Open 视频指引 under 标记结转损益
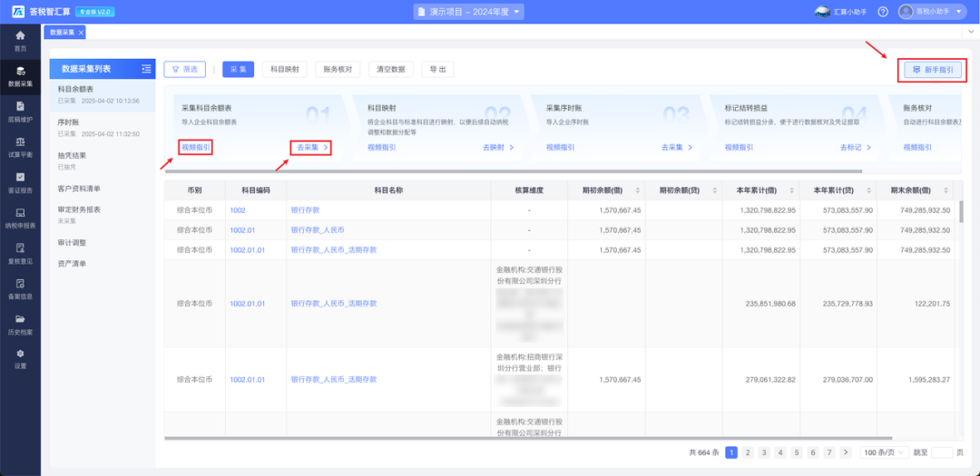The image size is (980, 476). (739, 148)
